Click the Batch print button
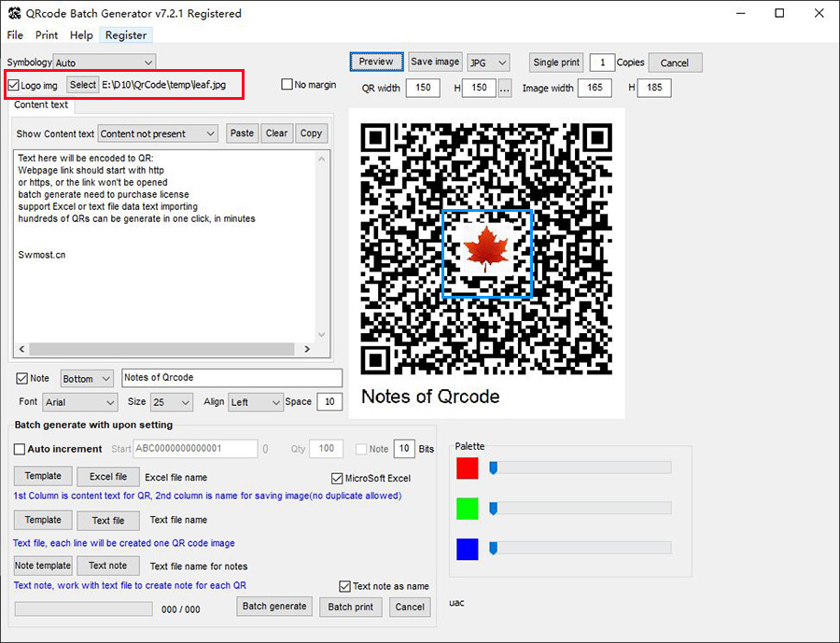 tap(351, 608)
